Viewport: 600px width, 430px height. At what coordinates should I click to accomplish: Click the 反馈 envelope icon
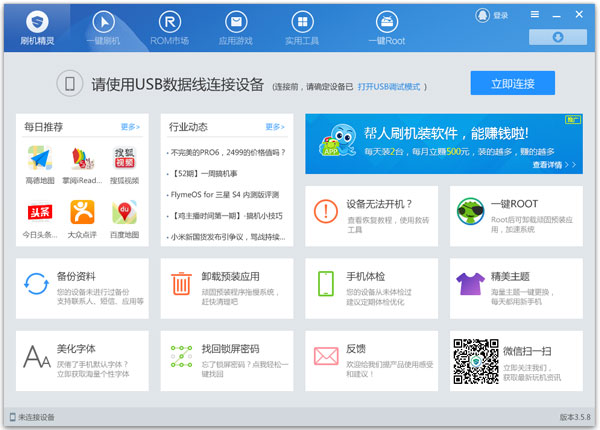pos(326,356)
